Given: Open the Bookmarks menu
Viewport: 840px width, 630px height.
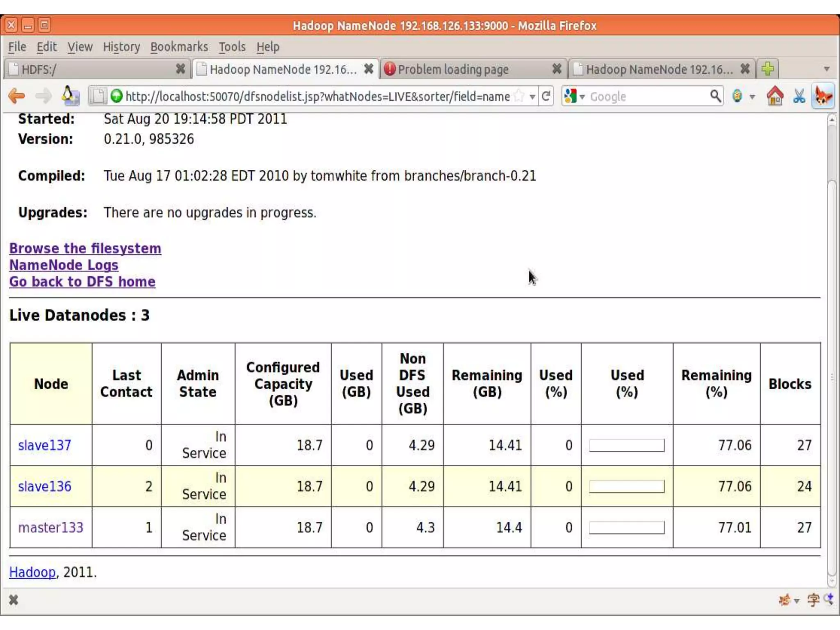Looking at the screenshot, I should [179, 47].
